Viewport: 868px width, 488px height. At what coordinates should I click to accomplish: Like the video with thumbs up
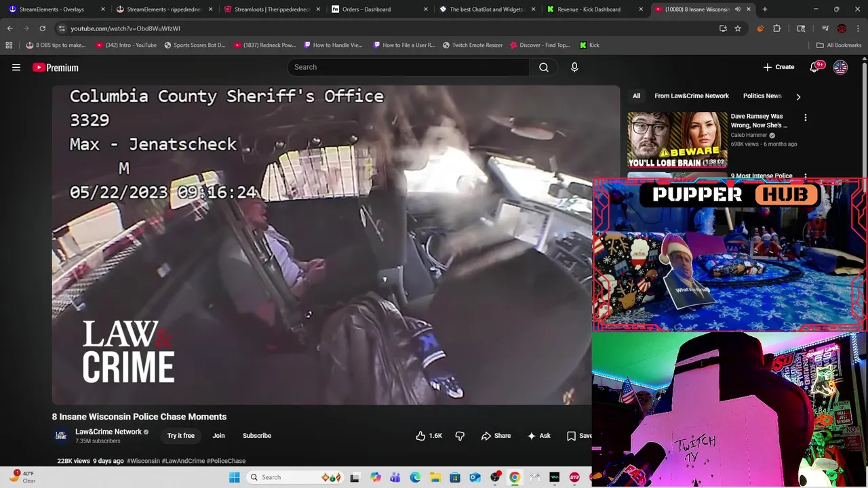(429, 436)
